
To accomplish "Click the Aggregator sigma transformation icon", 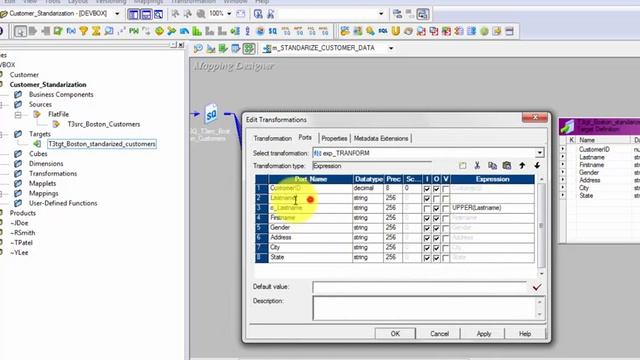I will click(96, 31).
